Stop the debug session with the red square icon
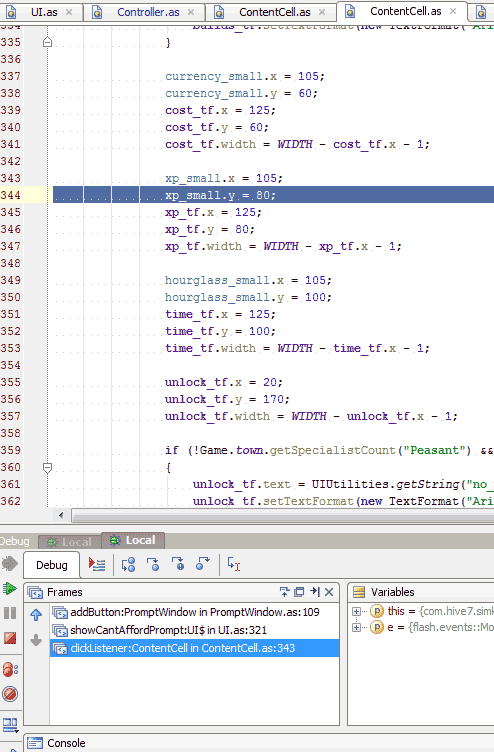Viewport: 494px width, 752px height. [x=10, y=638]
